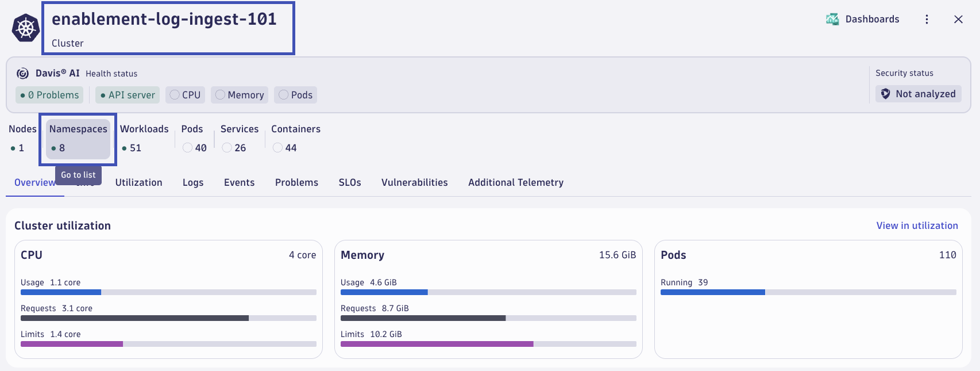
Task: Open the Namespaces list showing 8
Action: pyautogui.click(x=78, y=139)
